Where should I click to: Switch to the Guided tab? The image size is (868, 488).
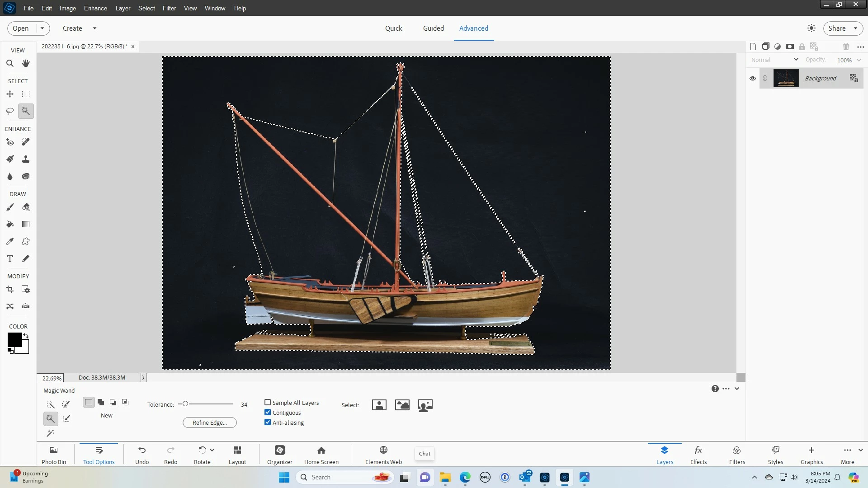tap(433, 28)
